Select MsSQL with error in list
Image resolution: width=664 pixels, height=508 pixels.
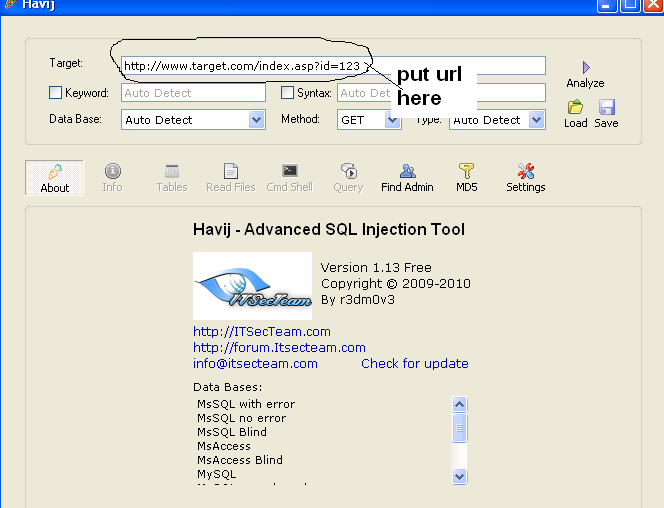tap(246, 404)
